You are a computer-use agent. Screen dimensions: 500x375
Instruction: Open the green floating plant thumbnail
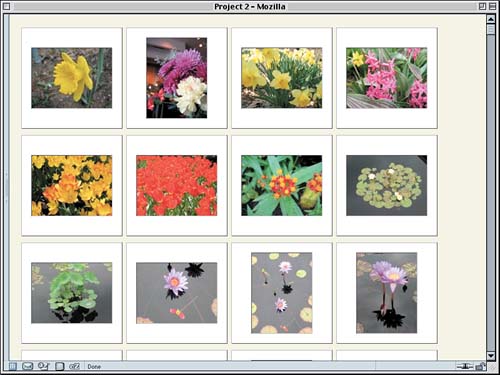tap(72, 293)
